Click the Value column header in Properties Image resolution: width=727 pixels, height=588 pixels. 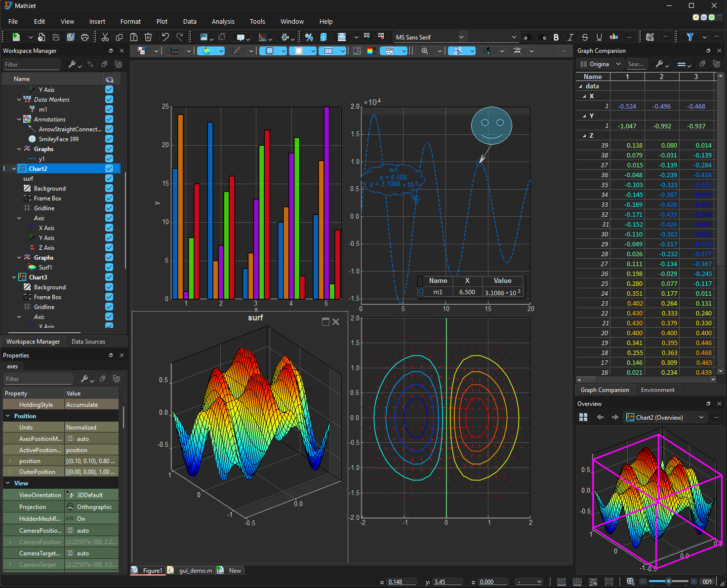click(x=92, y=393)
